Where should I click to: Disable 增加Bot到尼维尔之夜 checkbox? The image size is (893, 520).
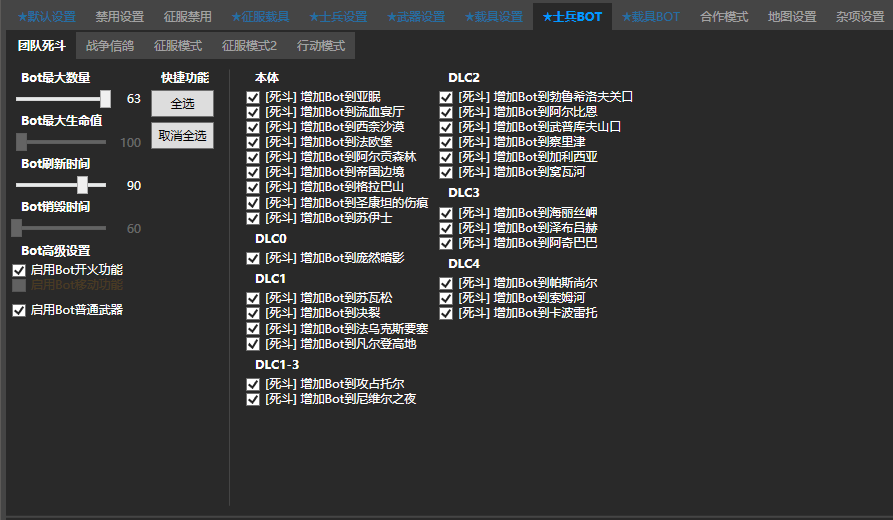(253, 399)
